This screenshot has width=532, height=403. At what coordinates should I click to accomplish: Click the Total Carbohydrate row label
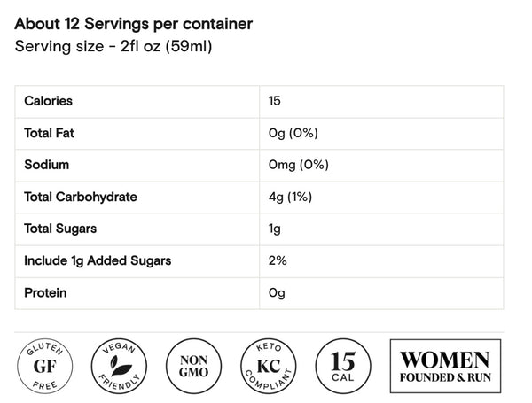pos(81,197)
